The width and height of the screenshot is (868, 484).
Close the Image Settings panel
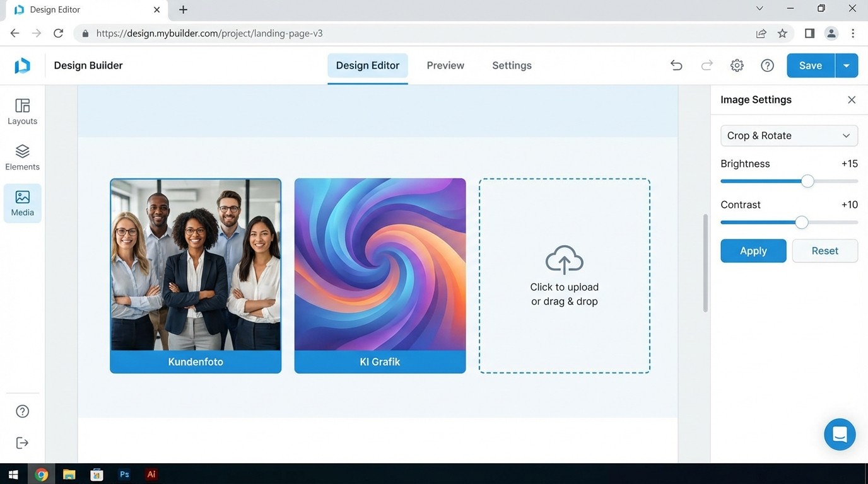[851, 100]
